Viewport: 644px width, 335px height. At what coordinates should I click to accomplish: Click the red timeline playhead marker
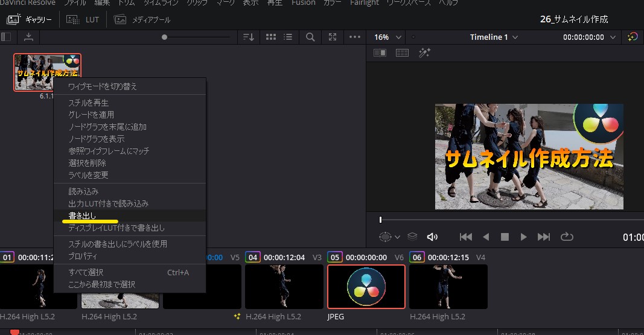14,332
